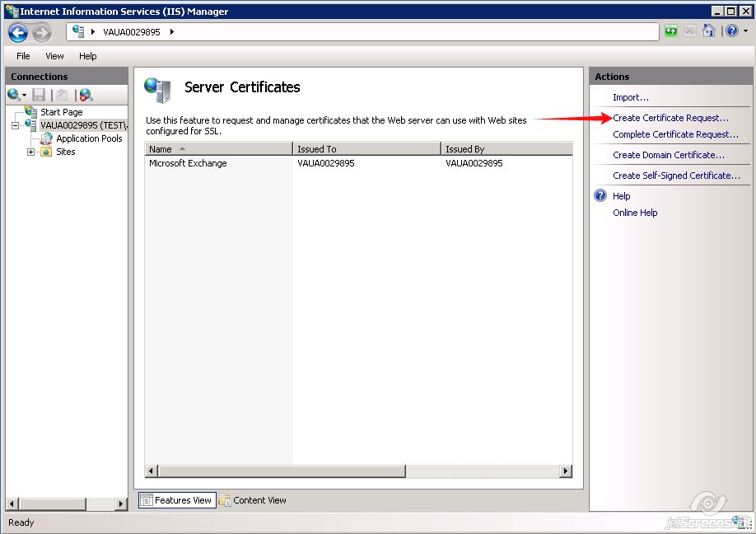Click Import in Actions pane
This screenshot has height=534, width=756.
[631, 97]
